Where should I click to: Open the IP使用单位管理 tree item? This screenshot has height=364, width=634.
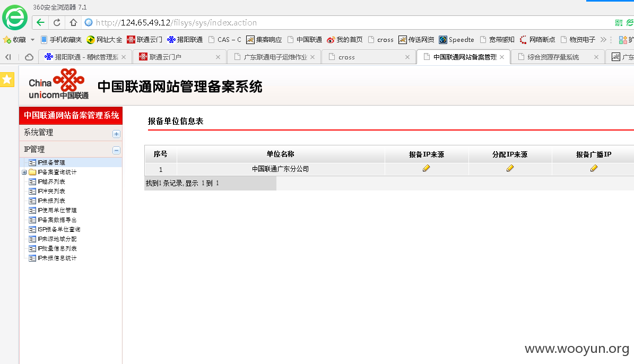point(57,210)
